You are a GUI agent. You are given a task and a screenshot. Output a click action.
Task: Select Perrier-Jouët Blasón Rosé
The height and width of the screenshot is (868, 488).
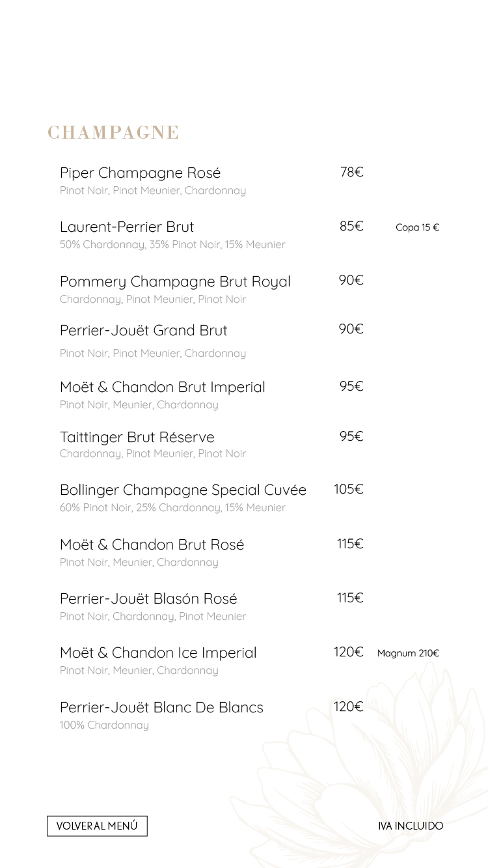[148, 598]
